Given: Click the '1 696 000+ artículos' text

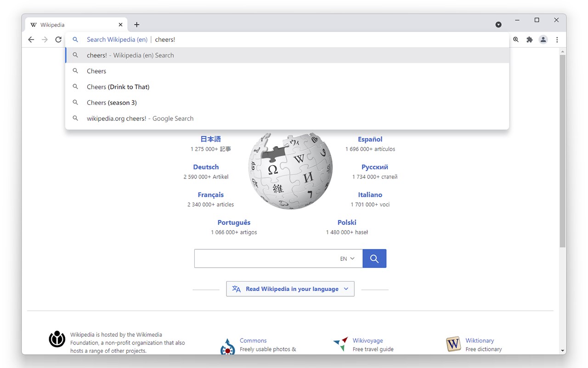Looking at the screenshot, I should pyautogui.click(x=370, y=149).
